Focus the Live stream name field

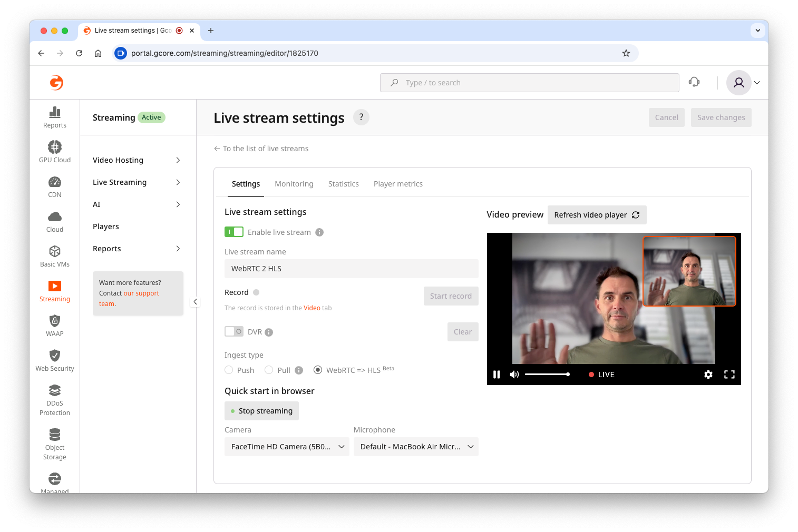tap(352, 269)
